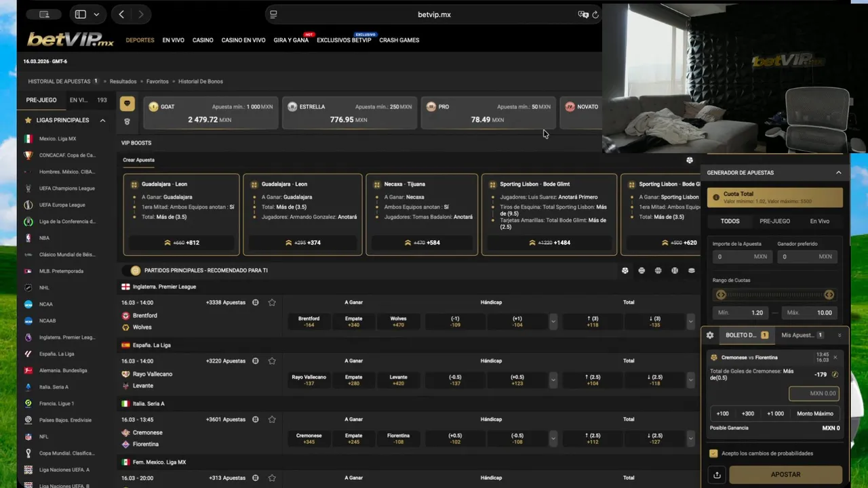Click the trophy icon below VIP boost icon
The width and height of the screenshot is (868, 488).
coord(127,121)
